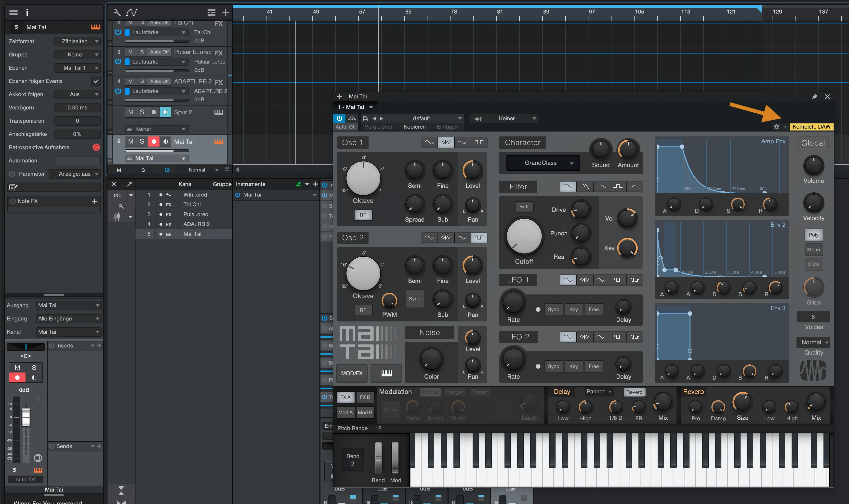Open Mai Tai keyboard view button
Screen dimensions: 849x504
(386, 373)
